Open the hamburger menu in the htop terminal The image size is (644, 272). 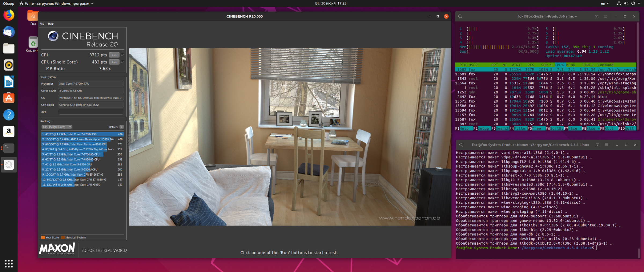[x=605, y=16]
